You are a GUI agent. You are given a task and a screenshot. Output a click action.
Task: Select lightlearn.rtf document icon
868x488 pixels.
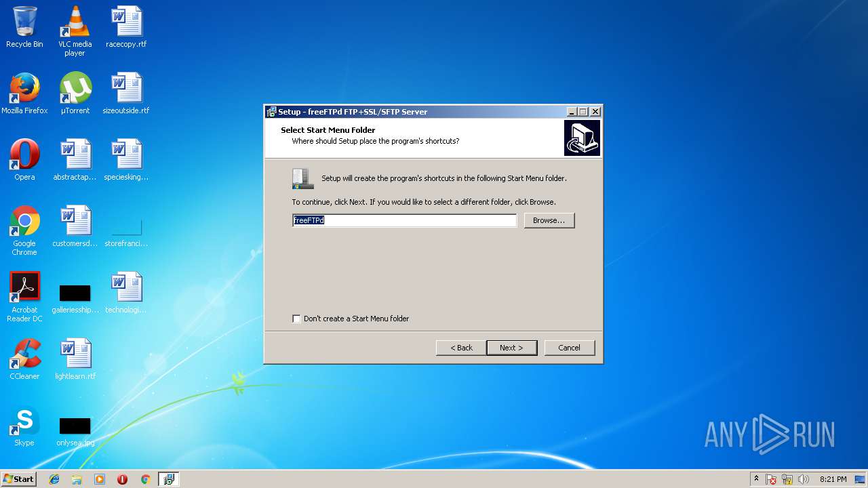pos(75,359)
